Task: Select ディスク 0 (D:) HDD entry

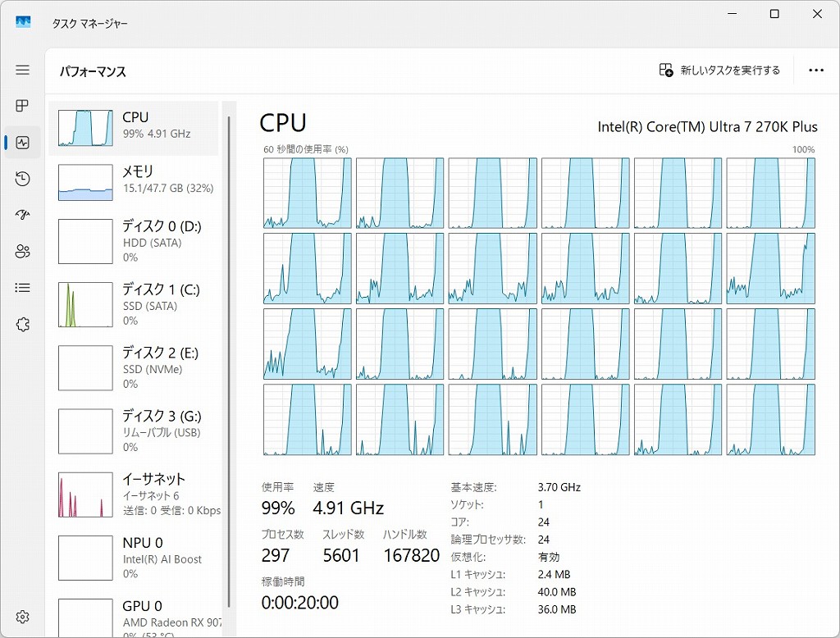Action: point(134,241)
